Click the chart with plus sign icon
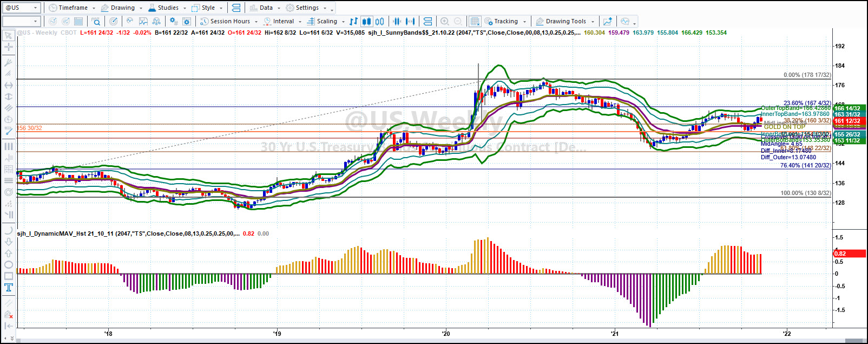This screenshot has width=868, height=344. [608, 21]
